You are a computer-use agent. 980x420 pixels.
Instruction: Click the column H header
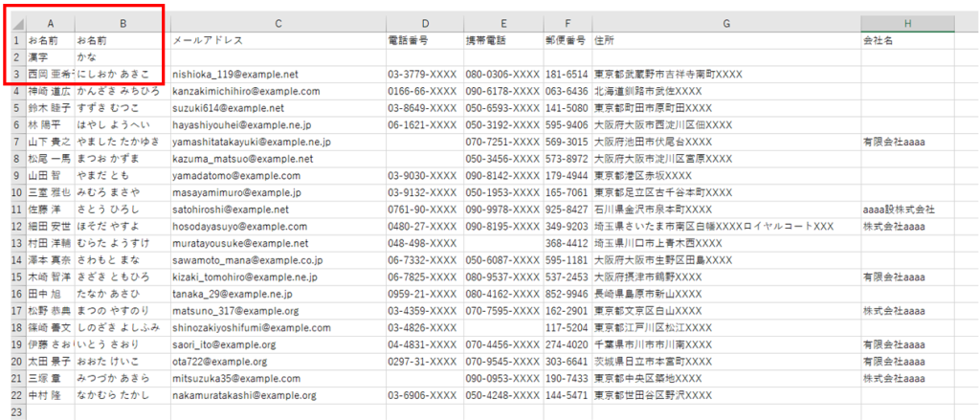(x=906, y=23)
